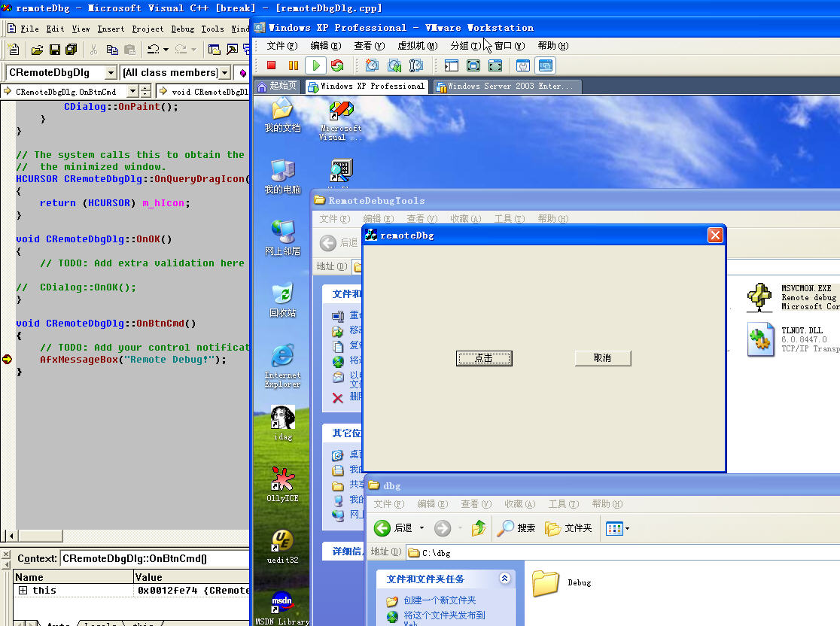
Task: Click the 点击 button in remoteDbg dialog
Action: click(484, 358)
